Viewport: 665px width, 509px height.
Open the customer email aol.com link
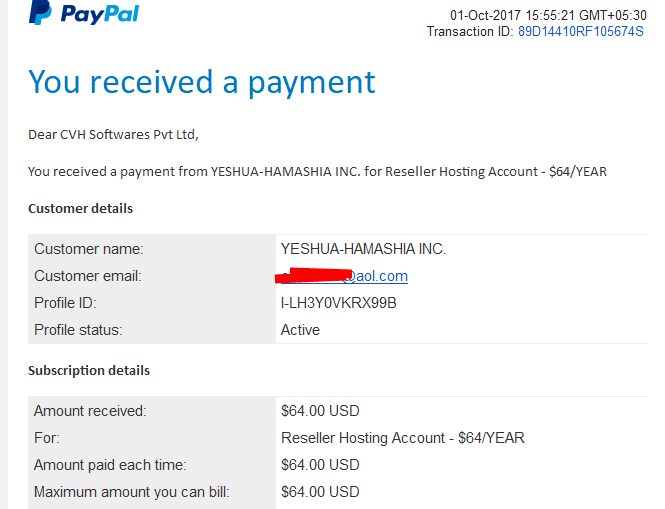coord(344,276)
